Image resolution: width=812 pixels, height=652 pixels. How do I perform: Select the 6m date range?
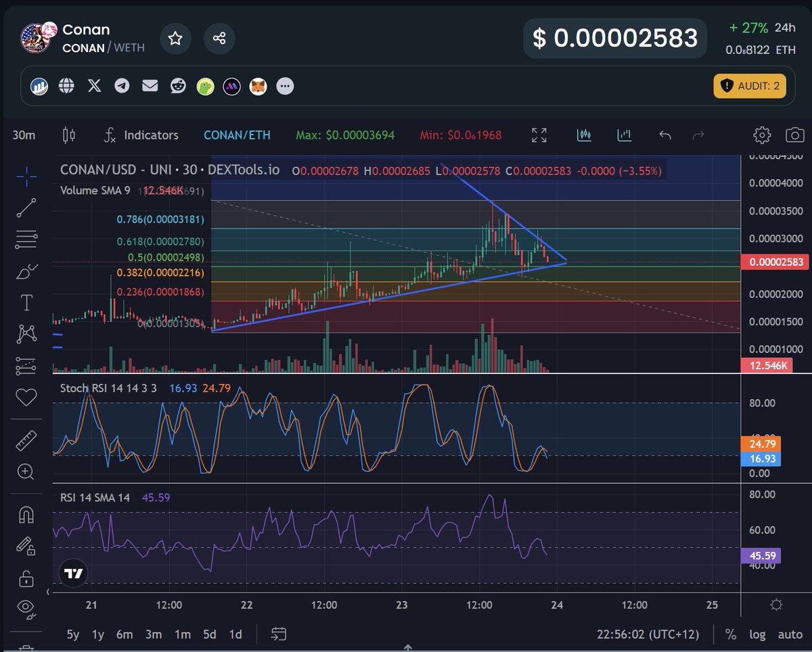coord(125,634)
